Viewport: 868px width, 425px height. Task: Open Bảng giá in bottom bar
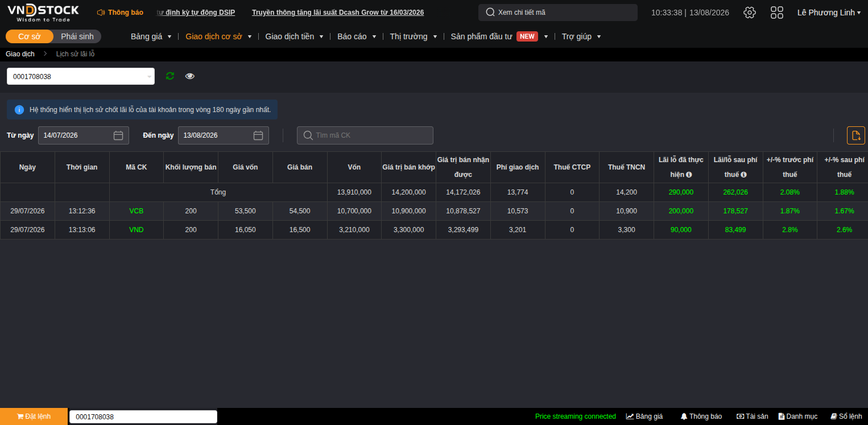click(644, 416)
